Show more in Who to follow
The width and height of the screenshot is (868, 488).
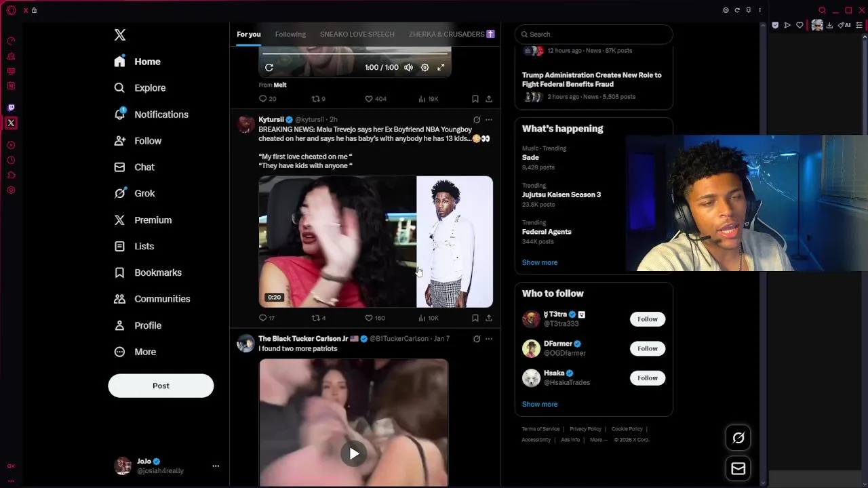pos(540,404)
